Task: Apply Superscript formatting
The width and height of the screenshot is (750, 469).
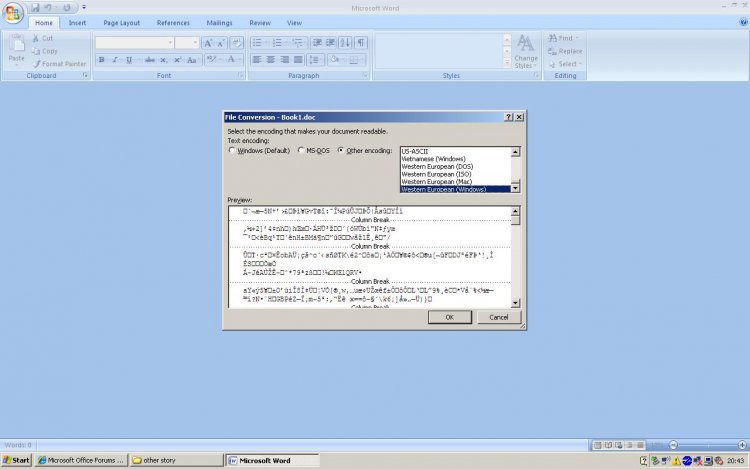Action: tap(177, 60)
